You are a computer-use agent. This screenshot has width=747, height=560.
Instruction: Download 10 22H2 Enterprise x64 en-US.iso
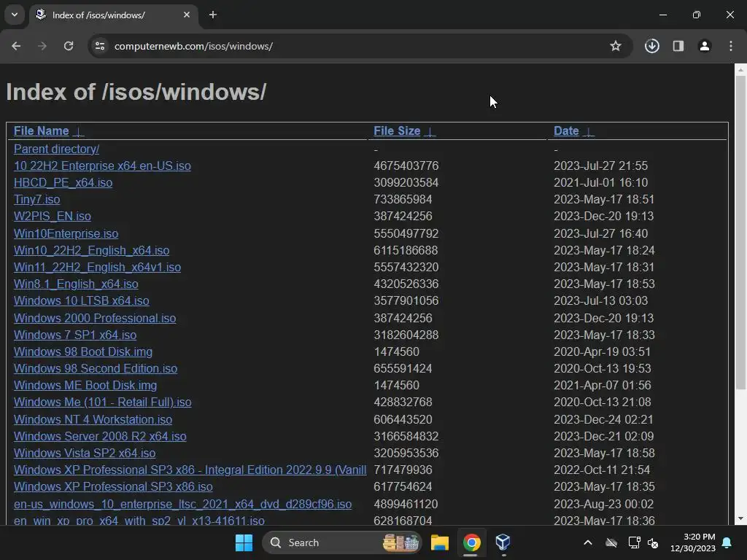click(x=102, y=166)
